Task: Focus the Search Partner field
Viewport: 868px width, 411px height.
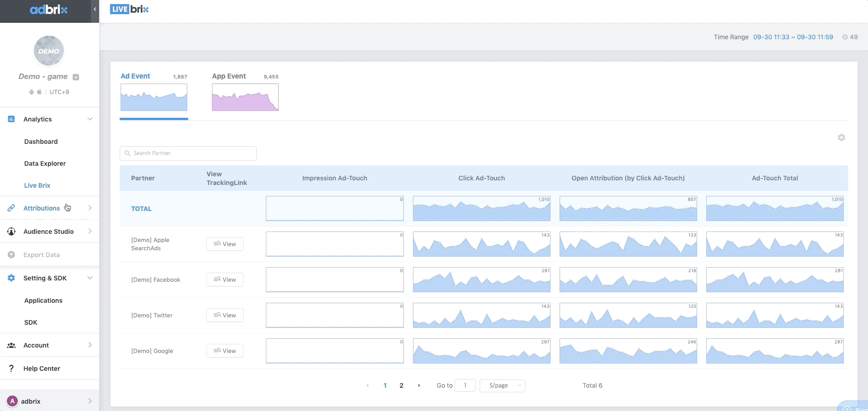Action: coord(188,153)
